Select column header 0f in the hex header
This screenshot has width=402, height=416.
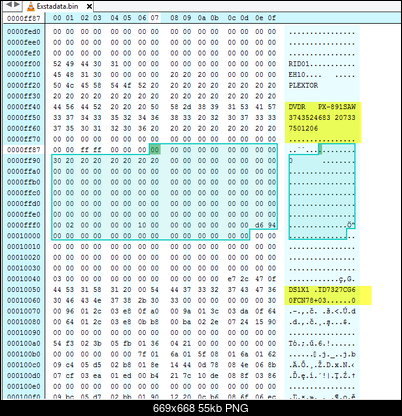point(272,18)
